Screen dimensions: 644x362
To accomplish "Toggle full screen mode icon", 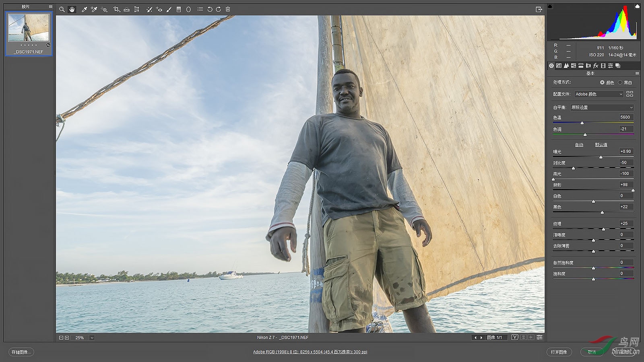I will point(539,9).
